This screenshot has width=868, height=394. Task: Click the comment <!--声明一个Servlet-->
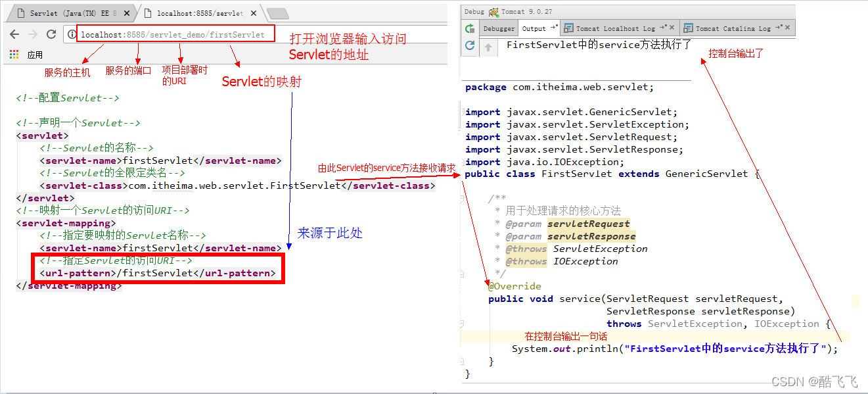click(78, 123)
